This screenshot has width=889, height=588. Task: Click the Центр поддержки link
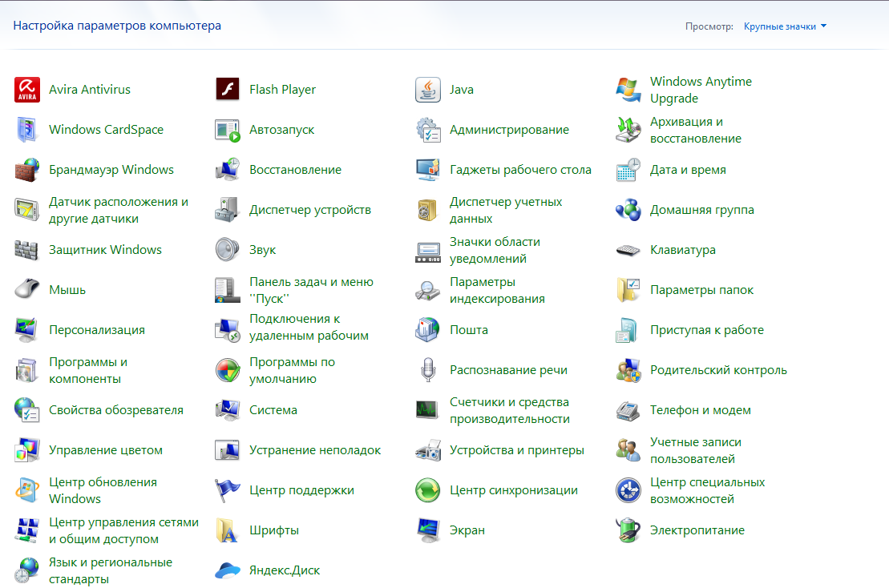301,490
